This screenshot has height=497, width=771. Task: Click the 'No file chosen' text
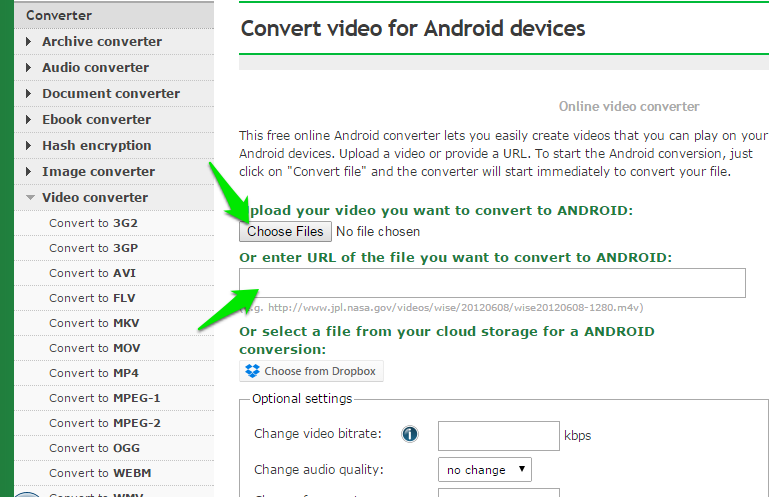[378, 232]
